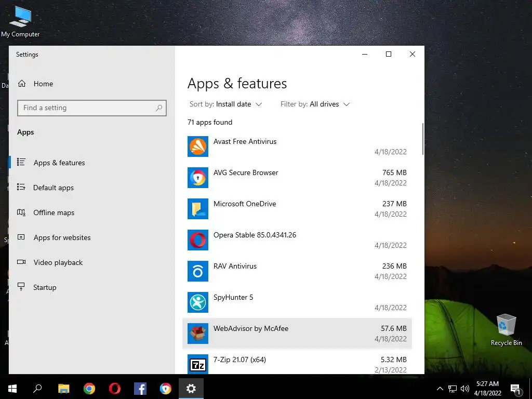Select Avast Free Antivirus name text

245,141
